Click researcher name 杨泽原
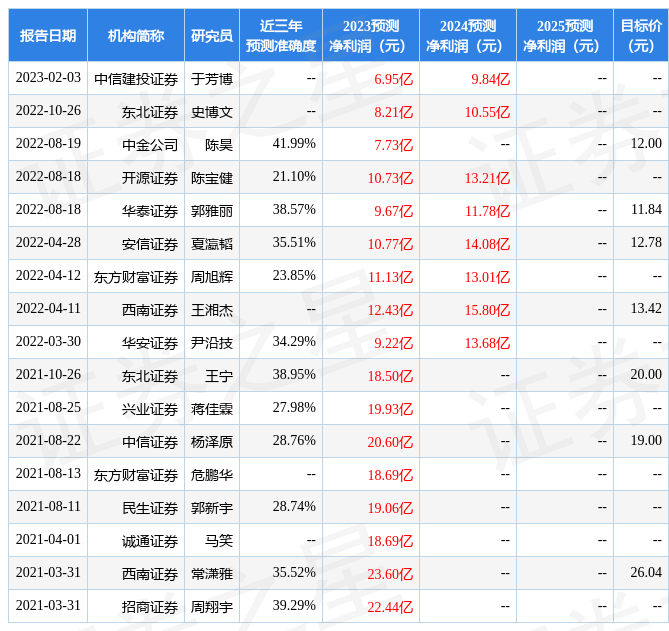The width and height of the screenshot is (669, 631). coord(212,442)
